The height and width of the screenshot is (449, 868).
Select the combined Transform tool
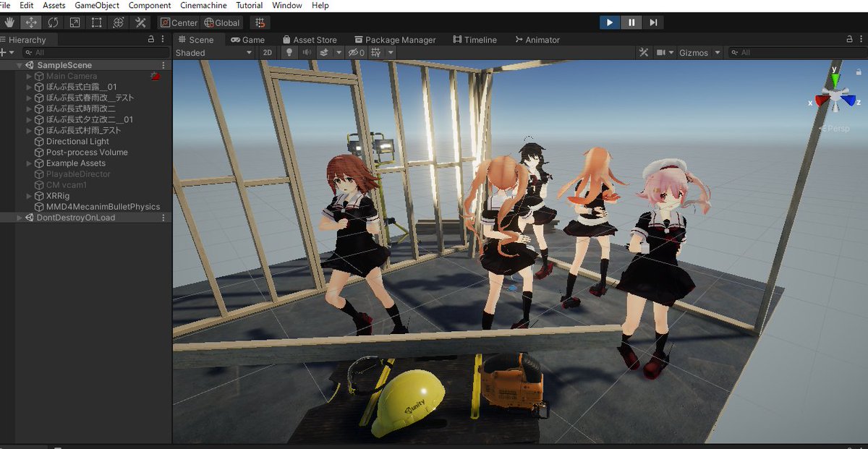[x=118, y=22]
